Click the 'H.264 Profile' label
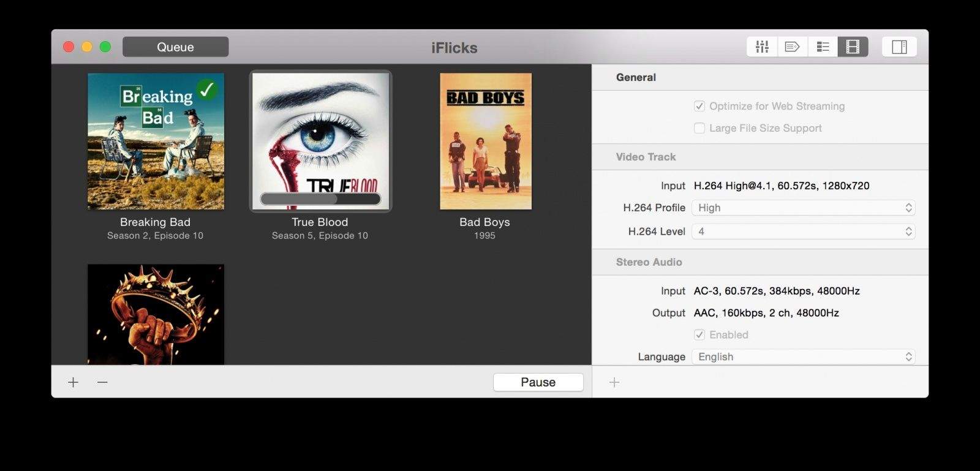This screenshot has width=980, height=471. coord(654,208)
